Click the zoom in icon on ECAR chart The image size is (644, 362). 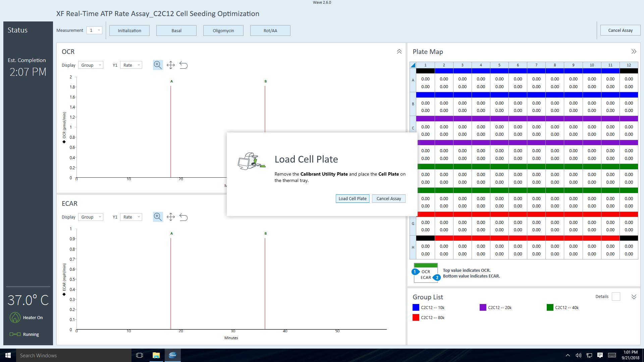point(157,217)
